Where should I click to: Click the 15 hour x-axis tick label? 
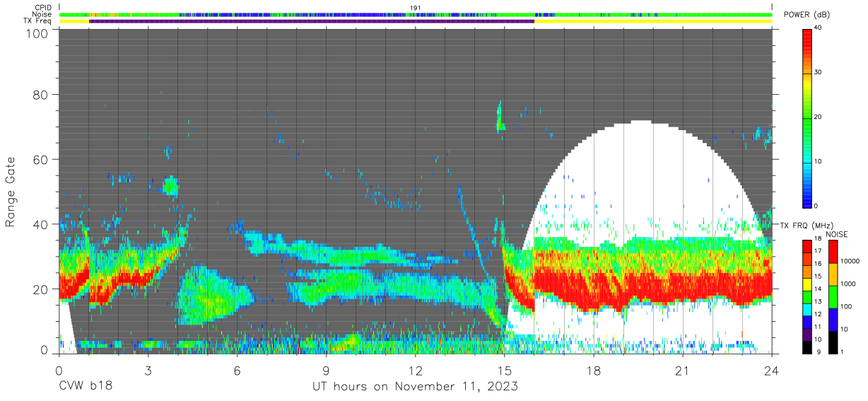tap(505, 371)
